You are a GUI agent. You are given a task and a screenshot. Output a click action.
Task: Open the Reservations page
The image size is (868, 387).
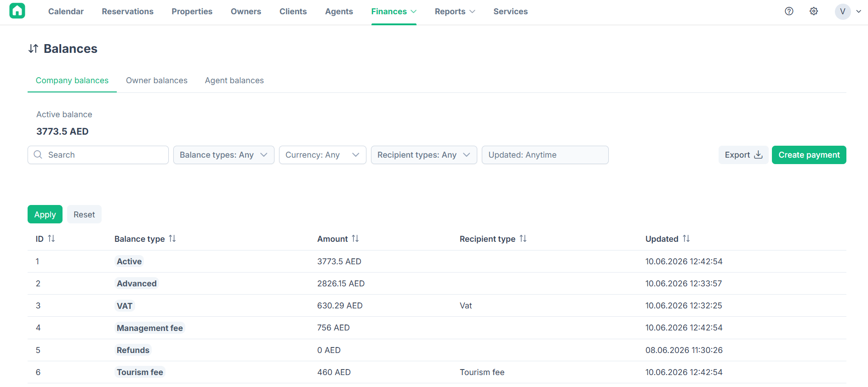point(128,11)
